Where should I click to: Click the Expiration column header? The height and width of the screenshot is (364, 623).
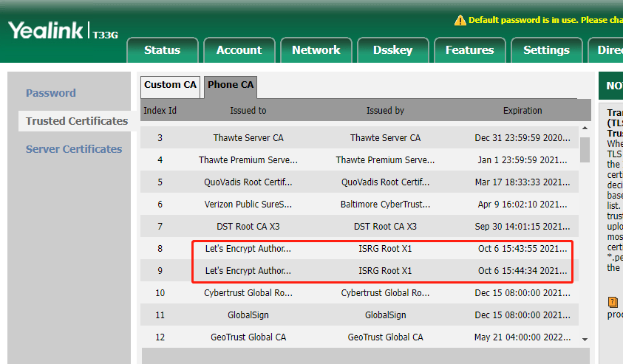click(522, 110)
